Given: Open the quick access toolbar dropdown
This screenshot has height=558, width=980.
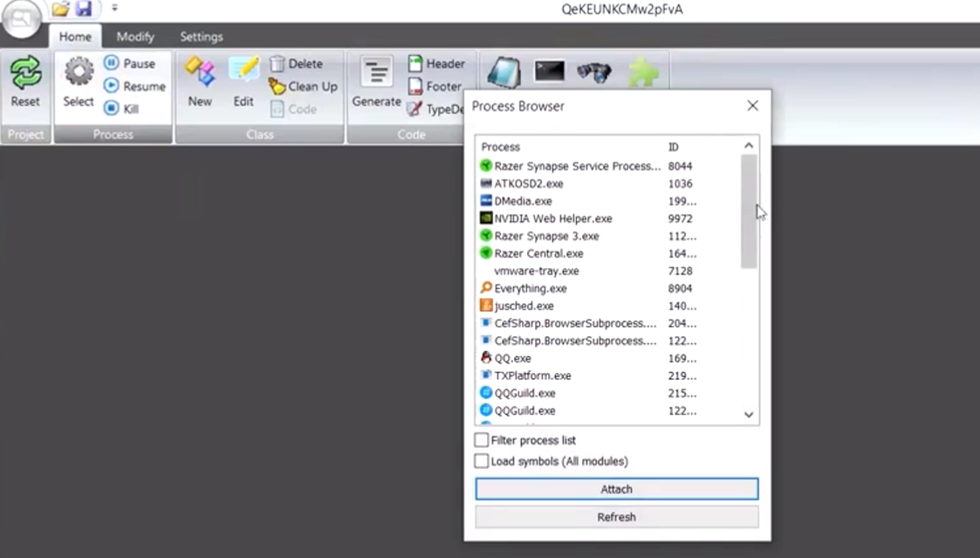Looking at the screenshot, I should pyautogui.click(x=114, y=9).
